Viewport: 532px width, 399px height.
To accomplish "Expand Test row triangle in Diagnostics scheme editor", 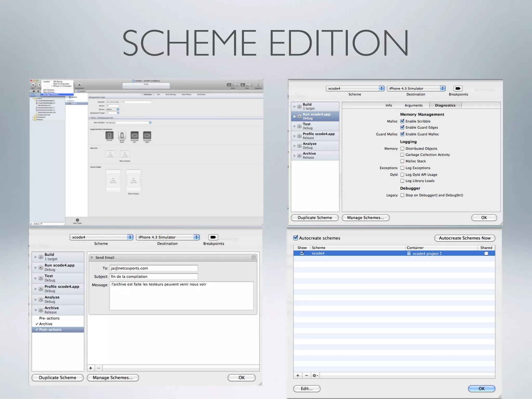I will pyautogui.click(x=295, y=126).
